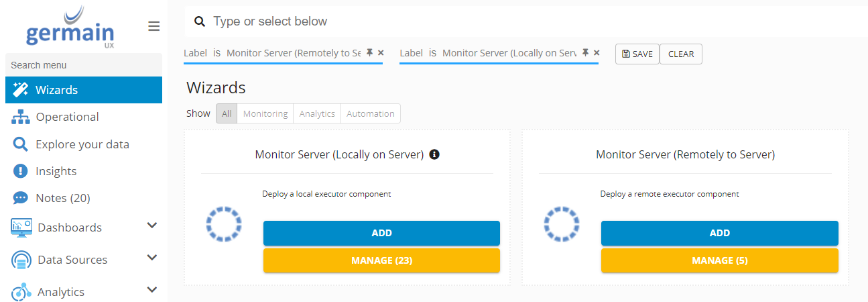Remove the Monitor Server (Locally) filter

(x=597, y=52)
